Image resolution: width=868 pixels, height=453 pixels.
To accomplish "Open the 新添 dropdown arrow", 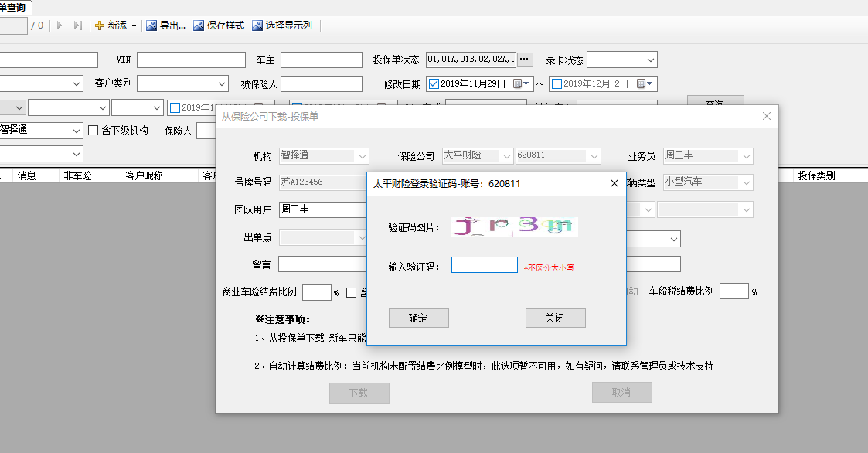I will [134, 26].
